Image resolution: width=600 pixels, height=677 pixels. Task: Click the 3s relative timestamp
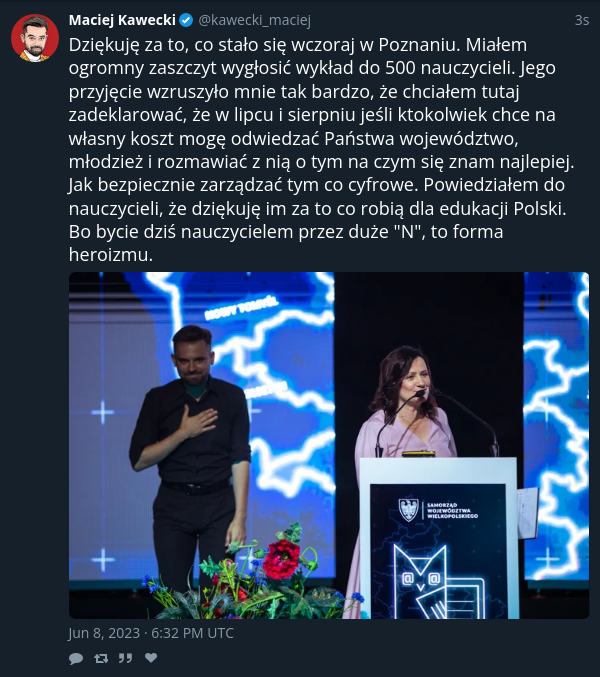point(581,20)
